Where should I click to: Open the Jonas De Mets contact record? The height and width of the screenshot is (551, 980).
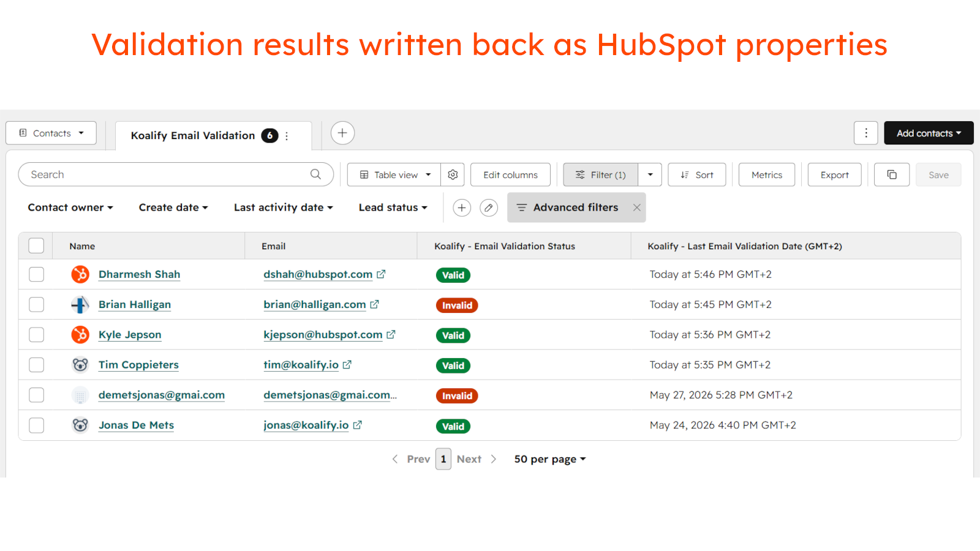(x=136, y=425)
